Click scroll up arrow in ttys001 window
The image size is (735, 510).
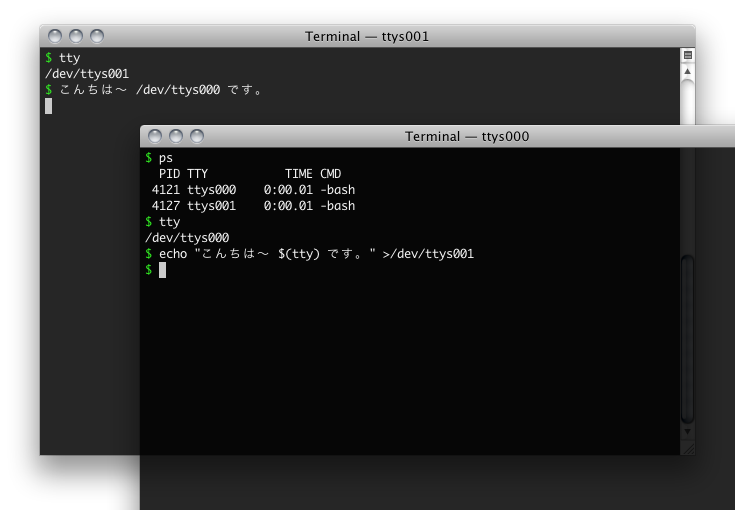pos(688,71)
